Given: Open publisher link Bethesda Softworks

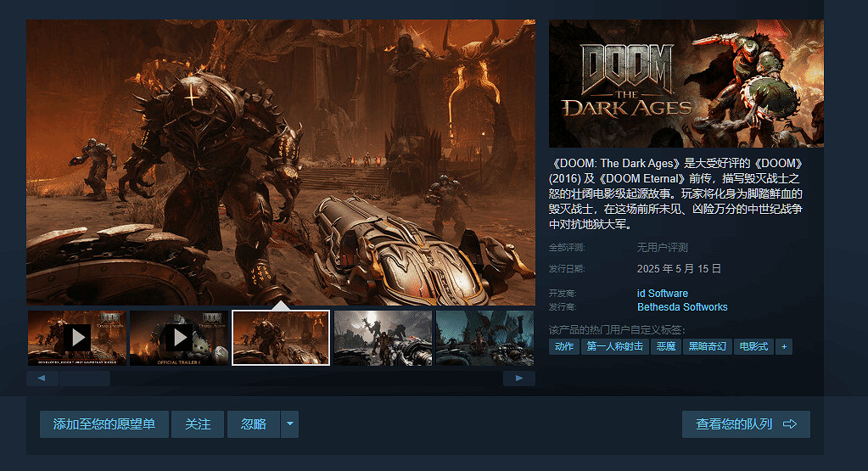Looking at the screenshot, I should (682, 307).
